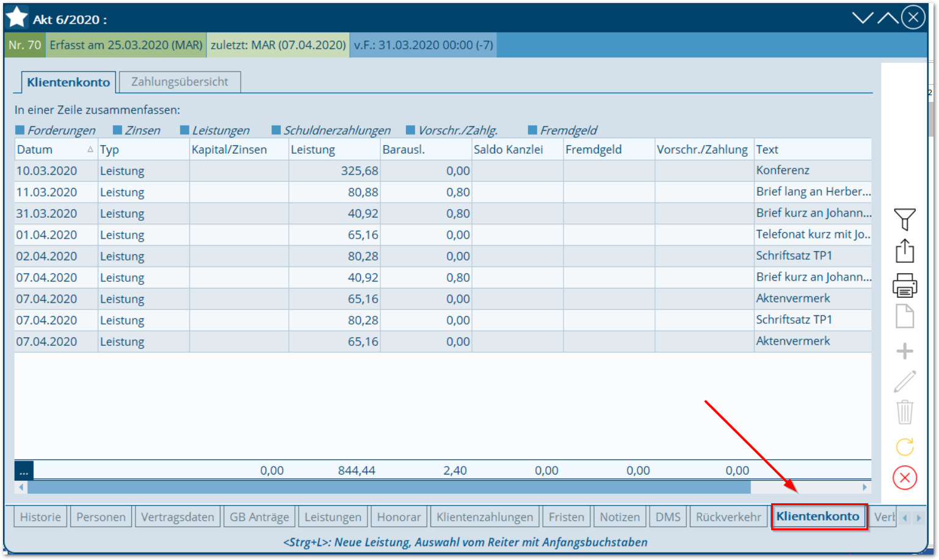This screenshot has width=939, height=560.
Task: Click the yellow refresh icon
Action: coord(904,447)
